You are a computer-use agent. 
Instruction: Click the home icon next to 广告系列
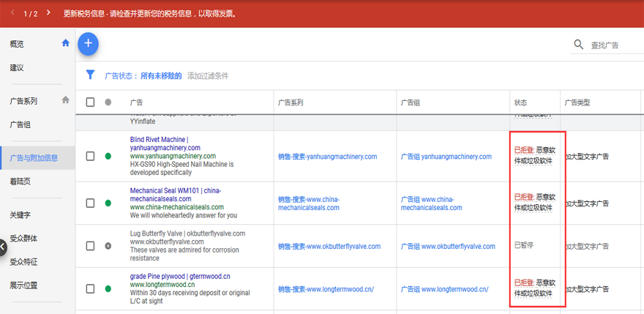pyautogui.click(x=65, y=100)
